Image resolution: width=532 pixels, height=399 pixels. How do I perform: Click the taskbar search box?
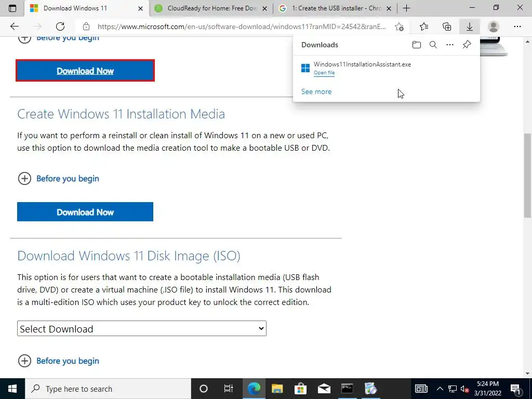point(108,389)
